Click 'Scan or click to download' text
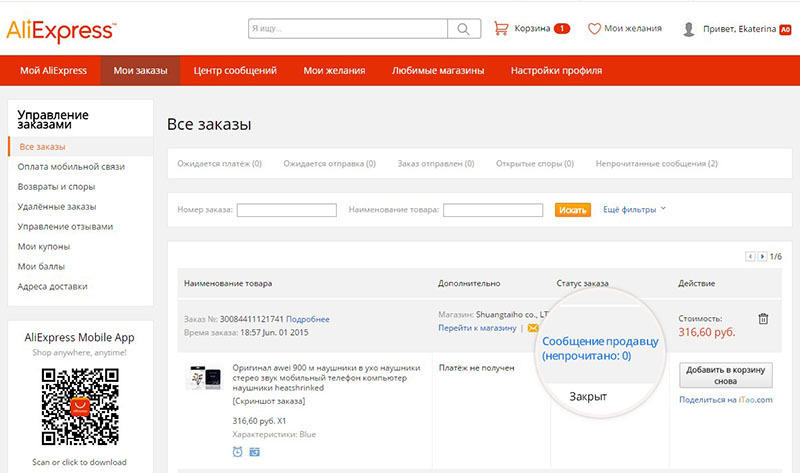This screenshot has width=800, height=473. (79, 462)
